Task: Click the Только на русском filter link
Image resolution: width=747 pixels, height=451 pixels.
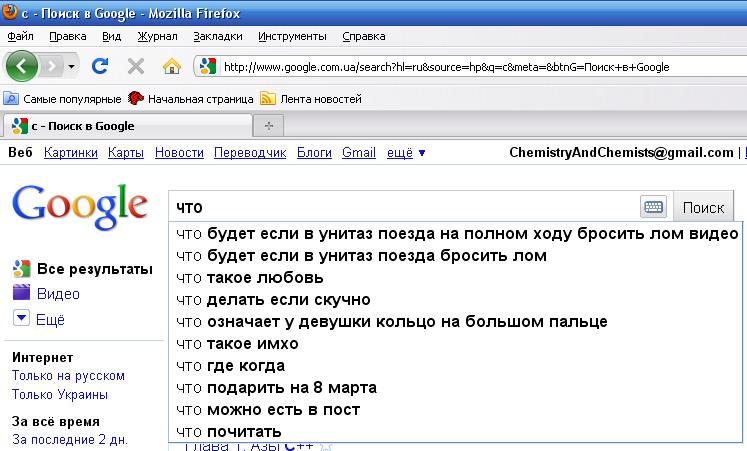Action: click(68, 376)
